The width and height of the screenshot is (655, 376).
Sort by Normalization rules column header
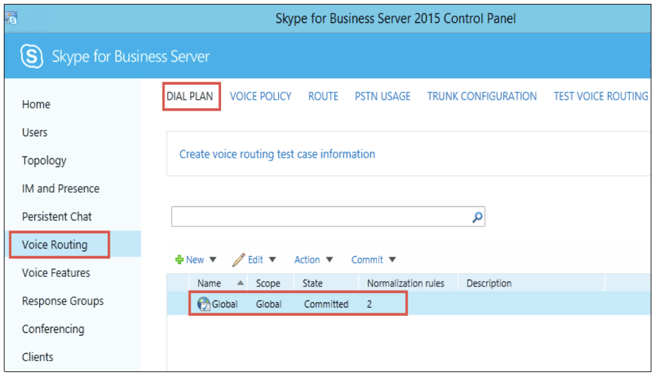click(x=406, y=283)
